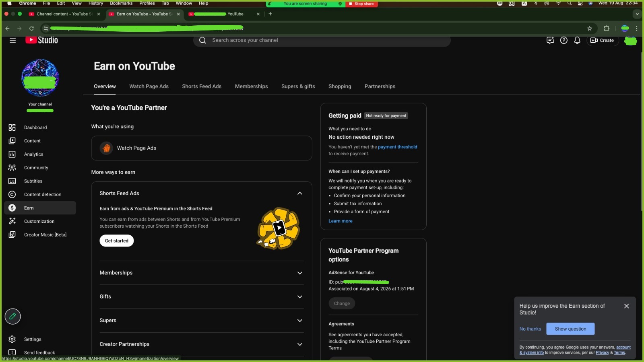Click the Stop share button
644x362 pixels.
[x=361, y=4]
